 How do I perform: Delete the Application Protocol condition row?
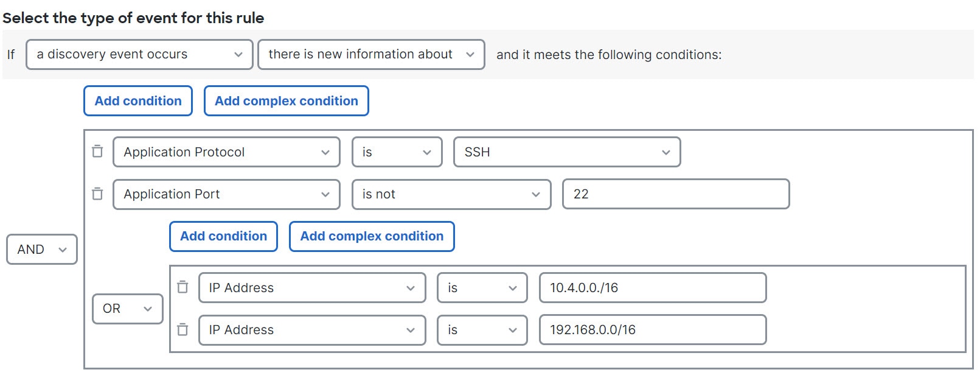point(97,151)
